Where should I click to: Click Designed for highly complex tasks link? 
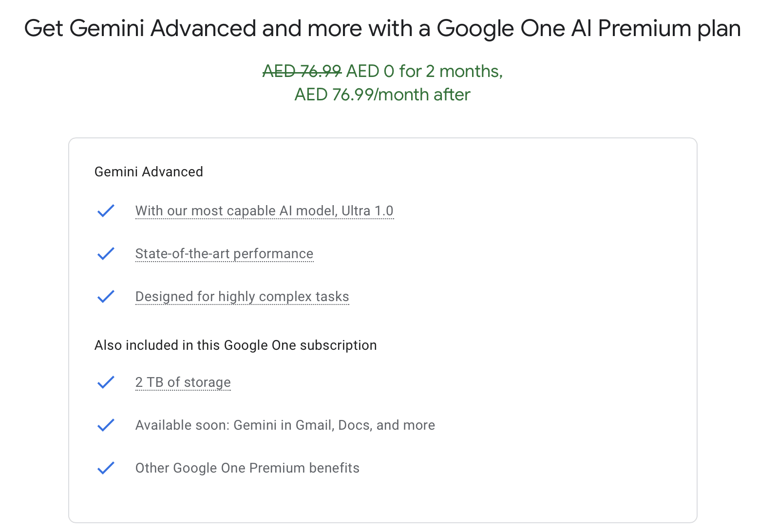[x=242, y=297]
